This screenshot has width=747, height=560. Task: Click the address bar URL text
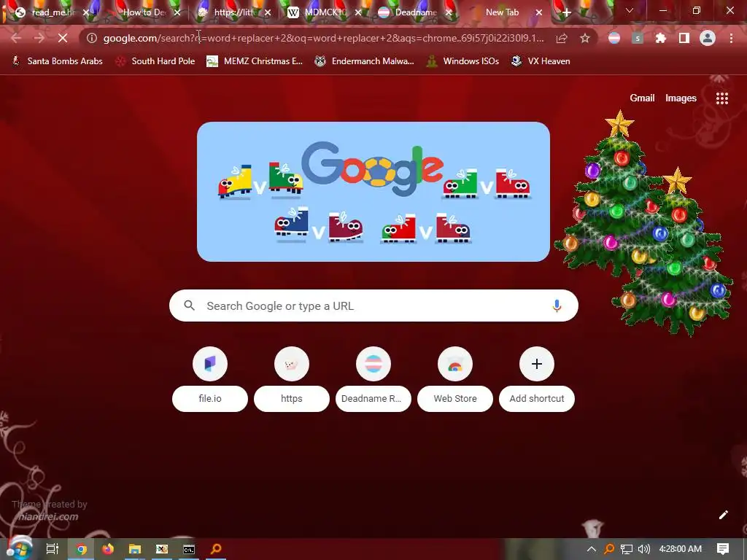tap(323, 38)
